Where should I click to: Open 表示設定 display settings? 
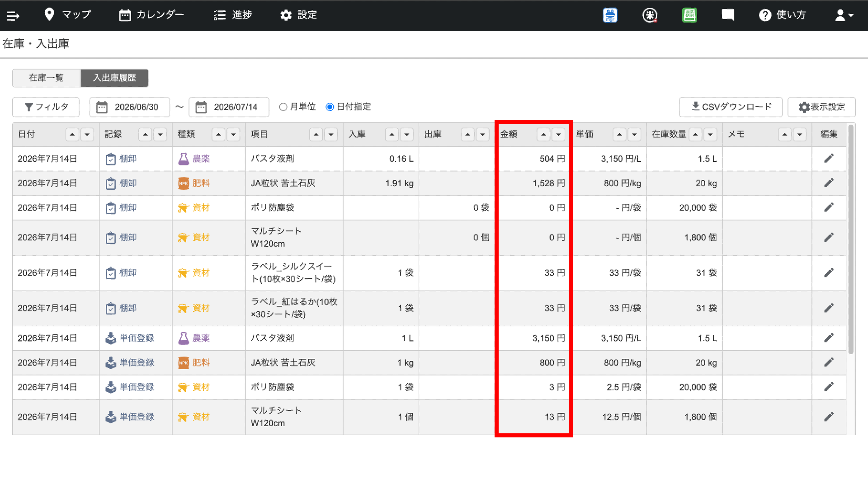821,107
